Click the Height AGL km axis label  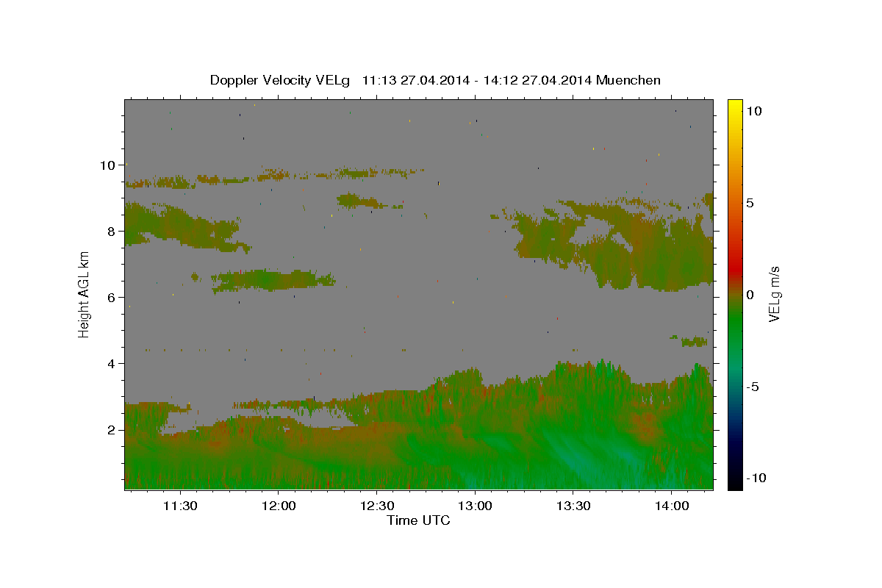coord(85,294)
